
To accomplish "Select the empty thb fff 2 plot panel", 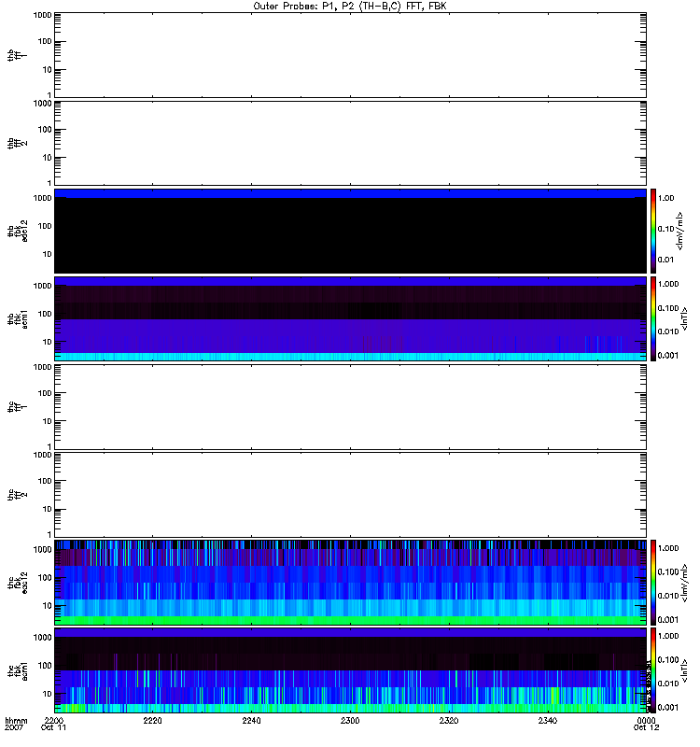I will click(350, 143).
